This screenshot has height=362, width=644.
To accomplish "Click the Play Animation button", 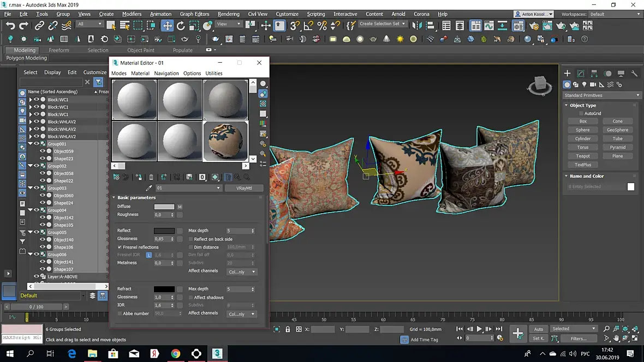I will [x=479, y=329].
